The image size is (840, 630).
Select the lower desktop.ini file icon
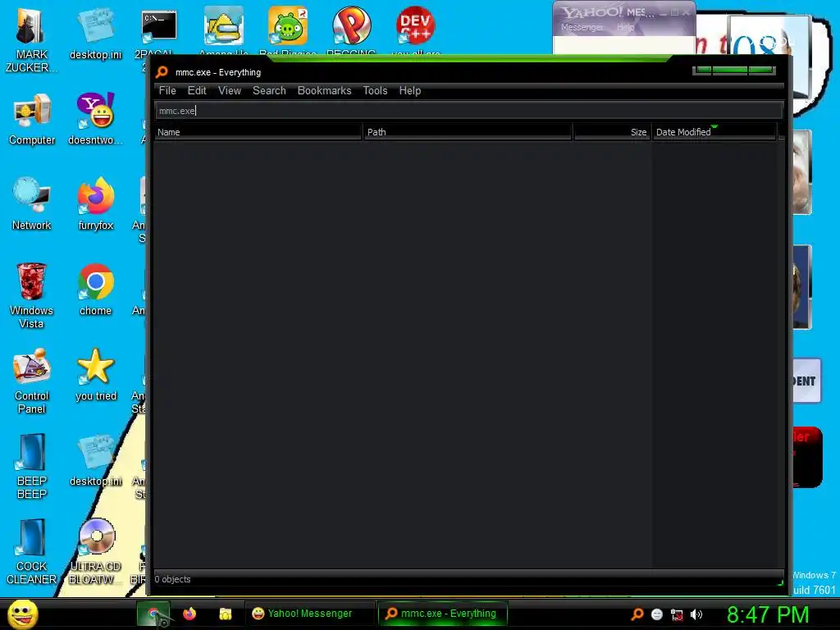(x=95, y=461)
